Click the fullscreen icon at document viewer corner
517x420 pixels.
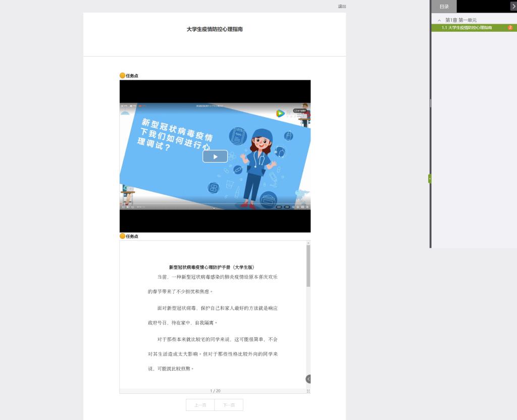point(308,391)
